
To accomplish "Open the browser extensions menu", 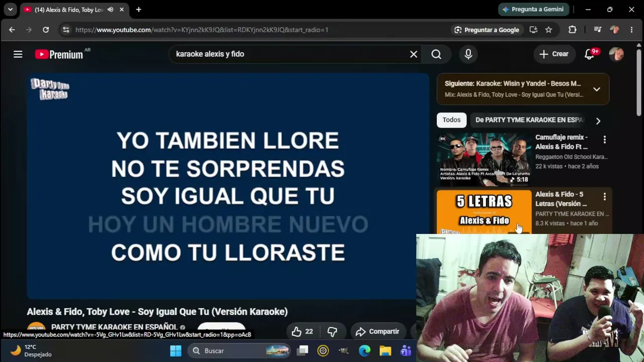I will pyautogui.click(x=573, y=30).
